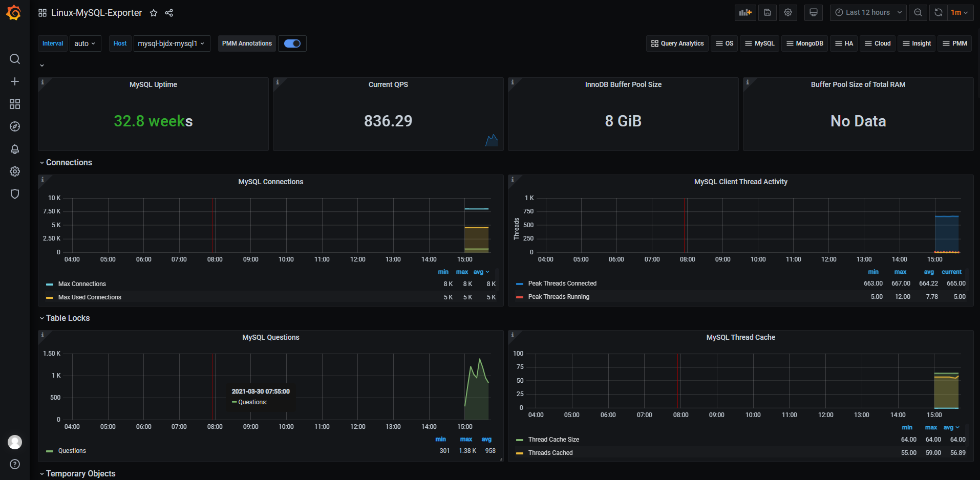This screenshot has height=480, width=980.
Task: Save dashboard with the save icon
Action: pyautogui.click(x=768, y=13)
